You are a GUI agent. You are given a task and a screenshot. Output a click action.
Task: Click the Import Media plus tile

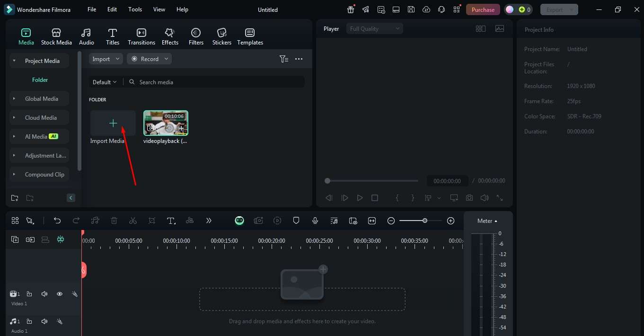[x=113, y=123]
